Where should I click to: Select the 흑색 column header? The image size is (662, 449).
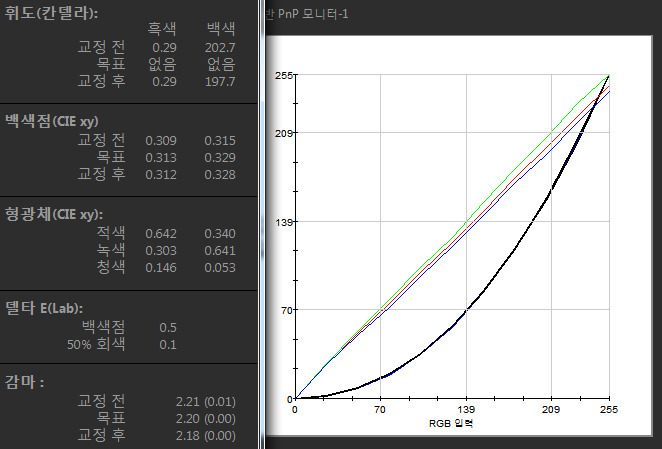tap(162, 29)
